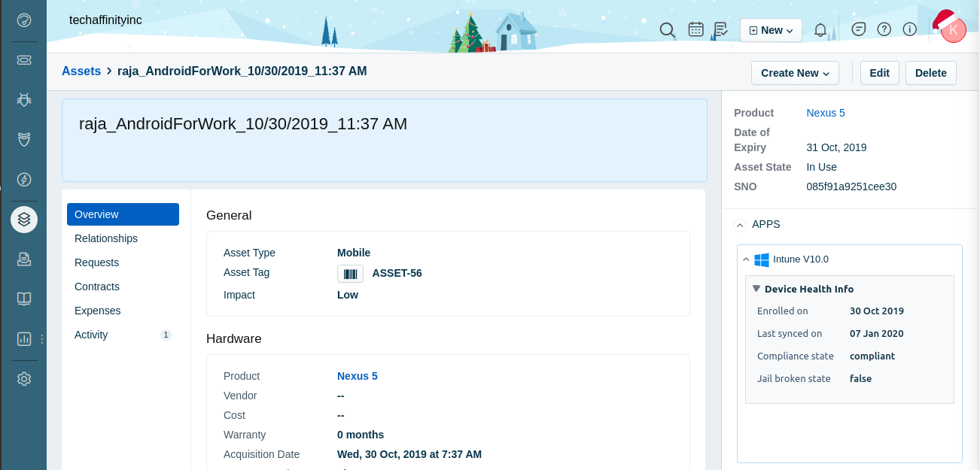Open the calendar icon in the top bar
Image resolution: width=980 pixels, height=470 pixels.
695,30
